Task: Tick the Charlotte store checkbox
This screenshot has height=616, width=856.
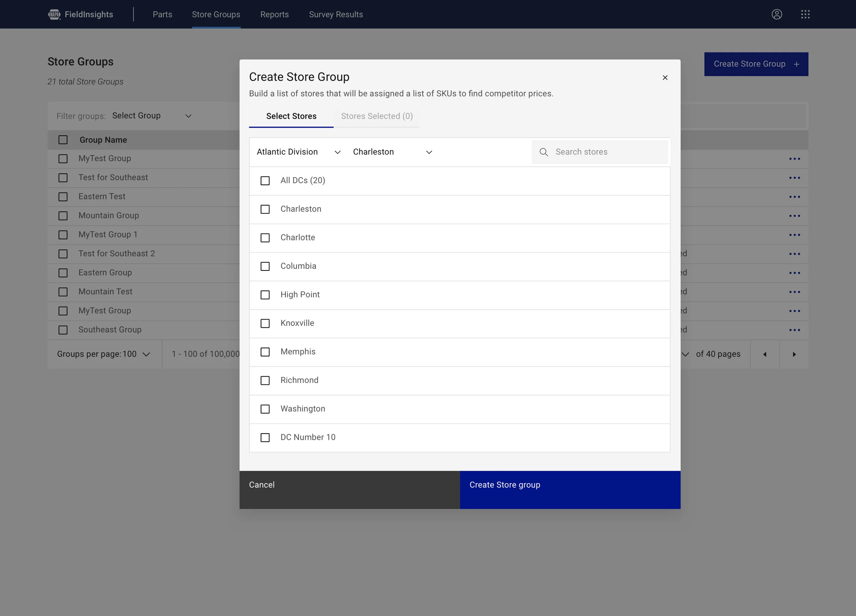Action: pyautogui.click(x=265, y=238)
